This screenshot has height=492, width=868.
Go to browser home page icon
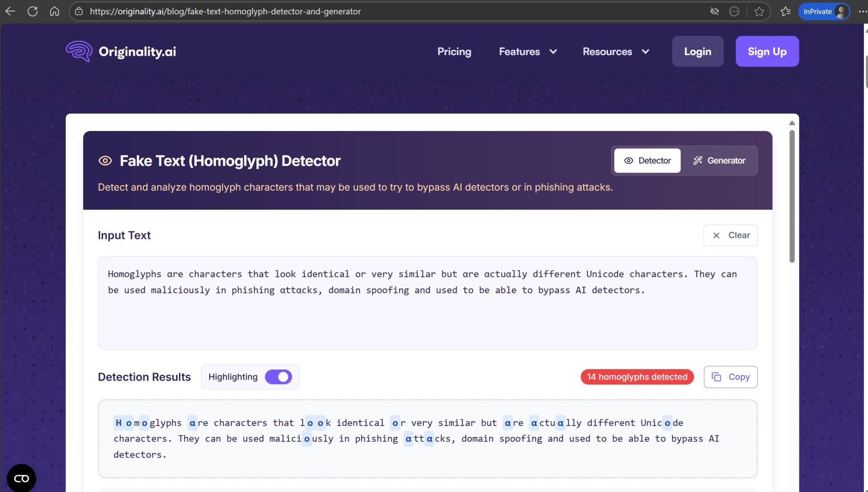[54, 11]
